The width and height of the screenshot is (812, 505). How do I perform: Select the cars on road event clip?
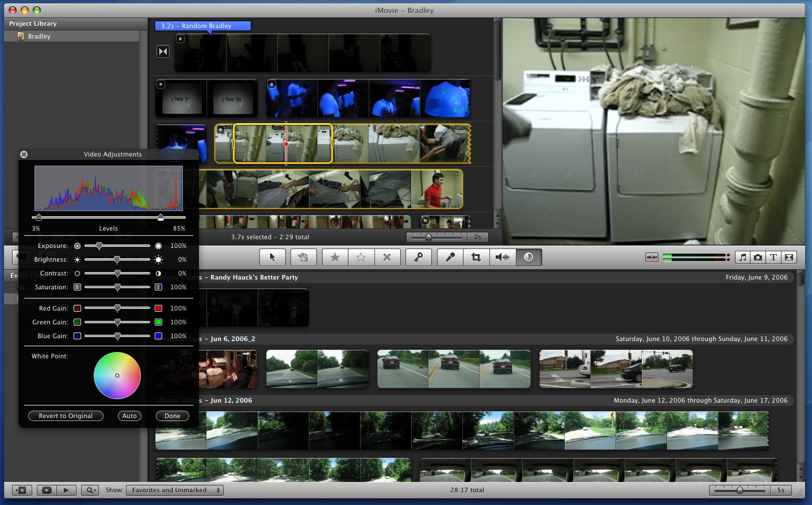click(454, 369)
